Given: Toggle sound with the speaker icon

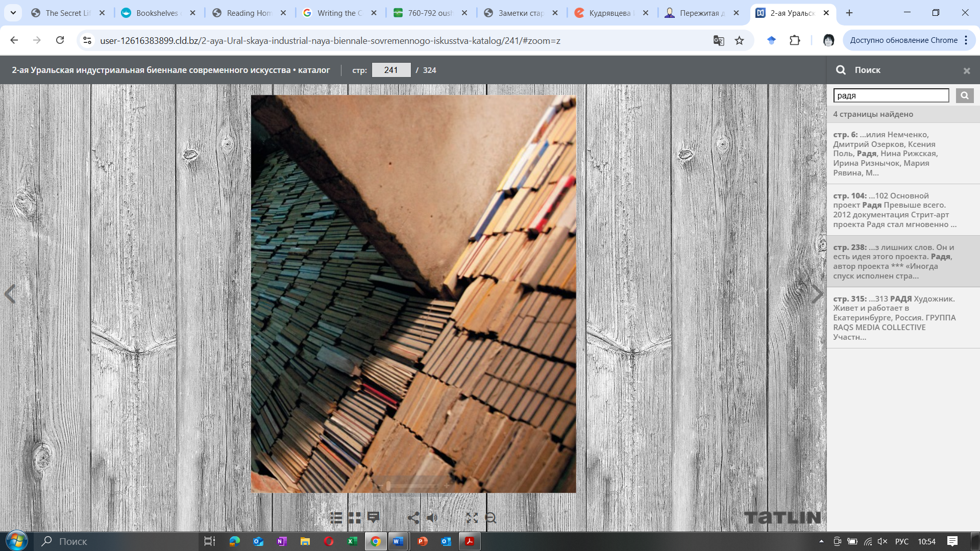Looking at the screenshot, I should click(432, 518).
